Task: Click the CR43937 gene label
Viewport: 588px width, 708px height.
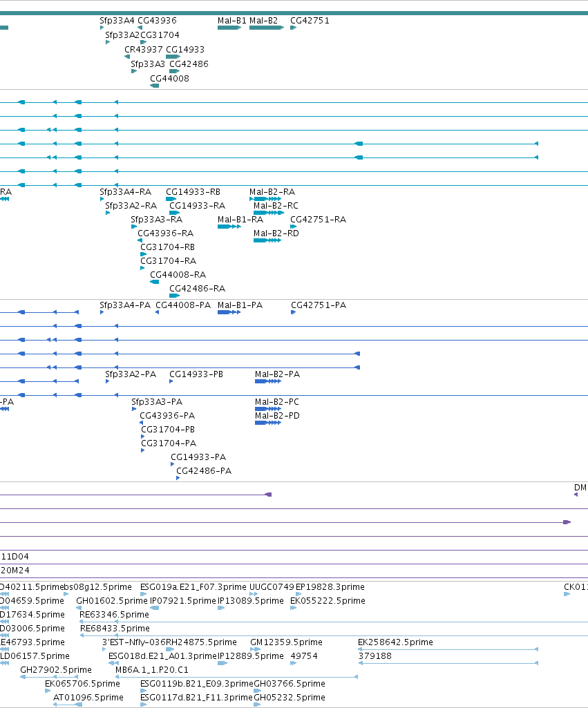Action: coord(144,50)
